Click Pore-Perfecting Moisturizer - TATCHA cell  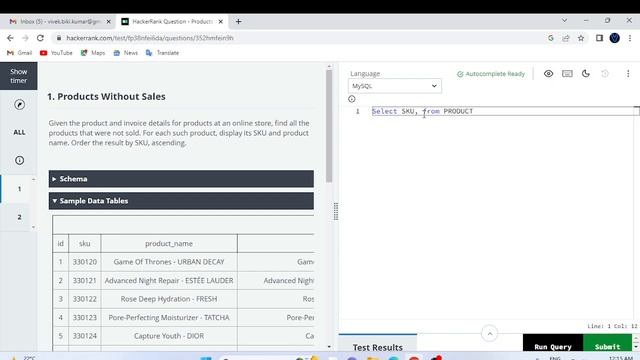[x=169, y=318]
